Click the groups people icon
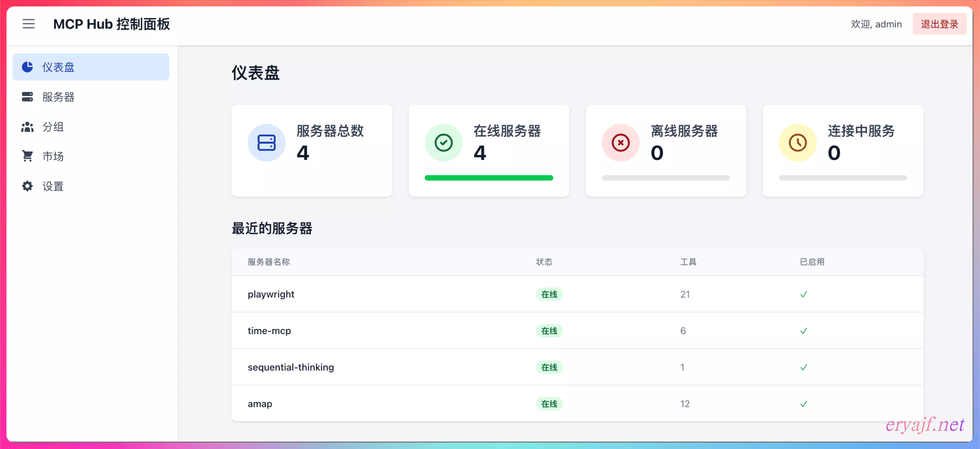980x449 pixels. tap(27, 127)
